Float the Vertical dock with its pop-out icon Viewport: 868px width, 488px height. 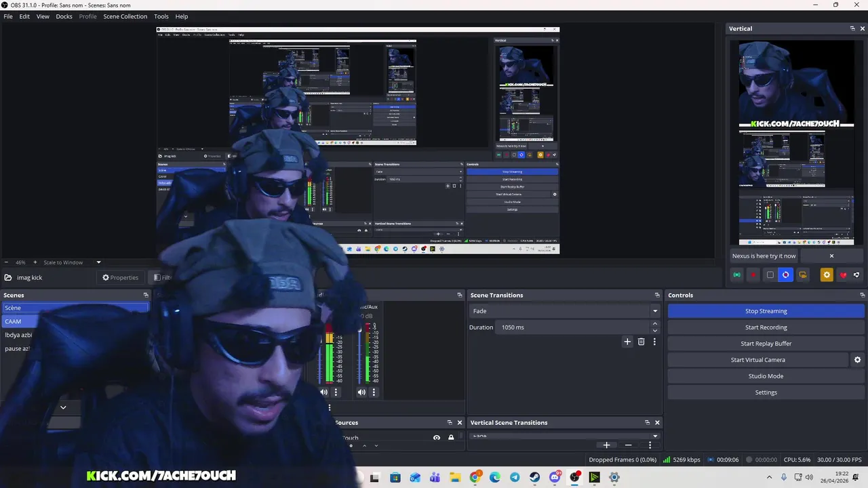(852, 28)
